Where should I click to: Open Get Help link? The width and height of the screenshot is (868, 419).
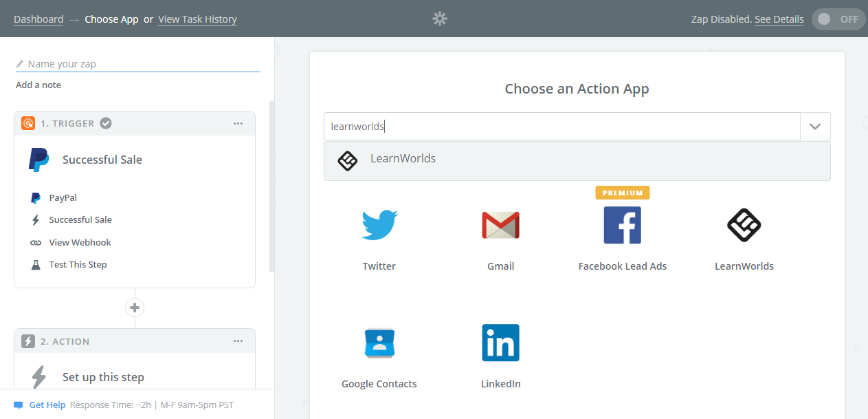pos(47,405)
